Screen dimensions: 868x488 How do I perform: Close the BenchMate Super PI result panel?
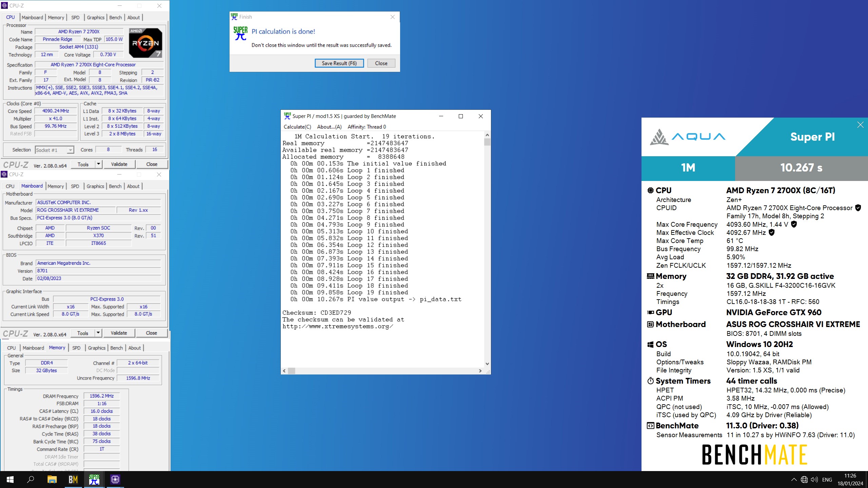pos(860,125)
